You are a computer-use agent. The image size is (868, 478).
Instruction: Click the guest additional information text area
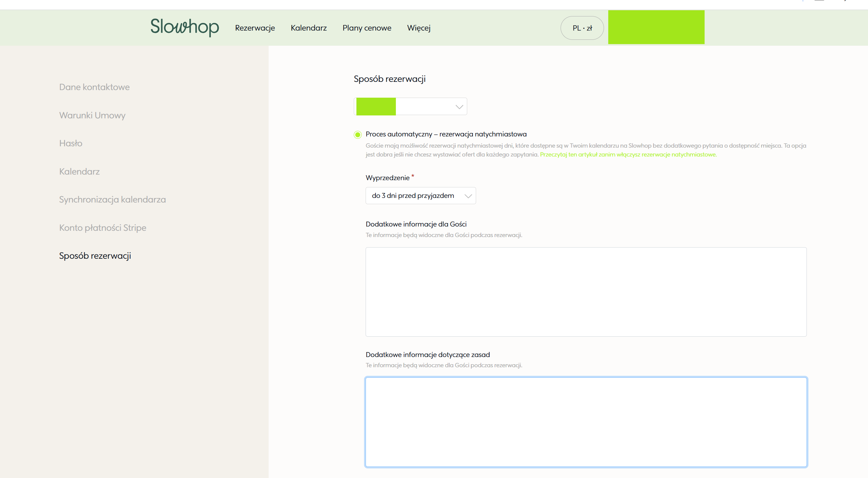(x=586, y=292)
